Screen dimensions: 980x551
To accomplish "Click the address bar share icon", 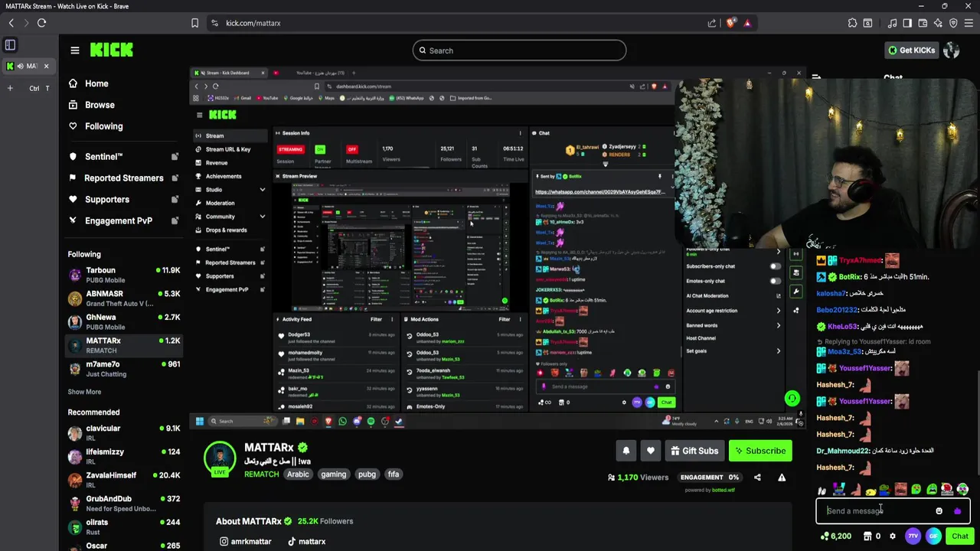I will pos(712,23).
